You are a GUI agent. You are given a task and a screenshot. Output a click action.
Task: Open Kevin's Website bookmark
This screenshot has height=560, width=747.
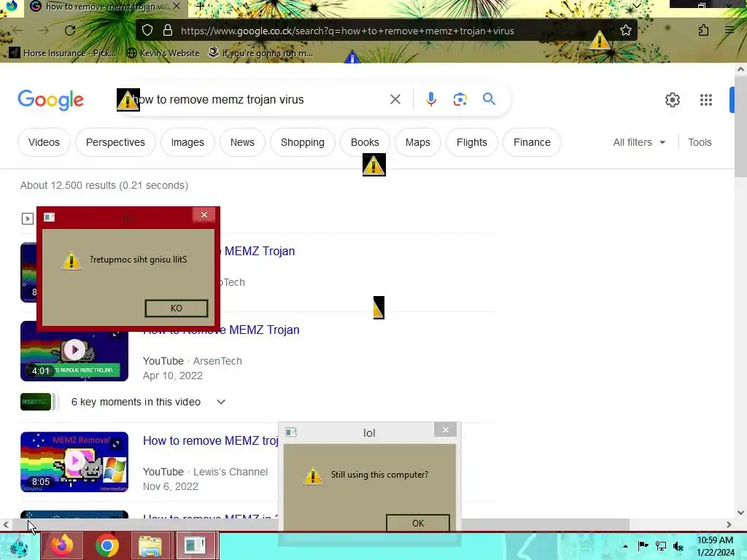point(163,52)
